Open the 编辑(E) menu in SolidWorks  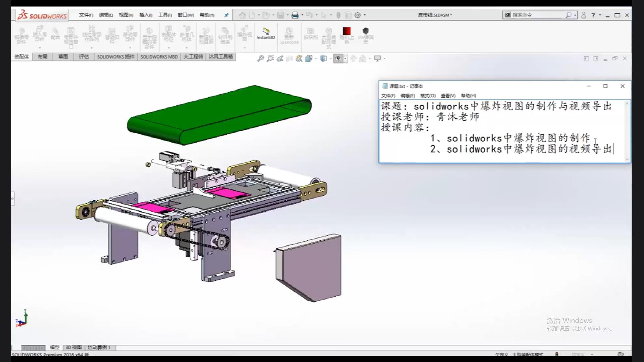click(x=106, y=15)
